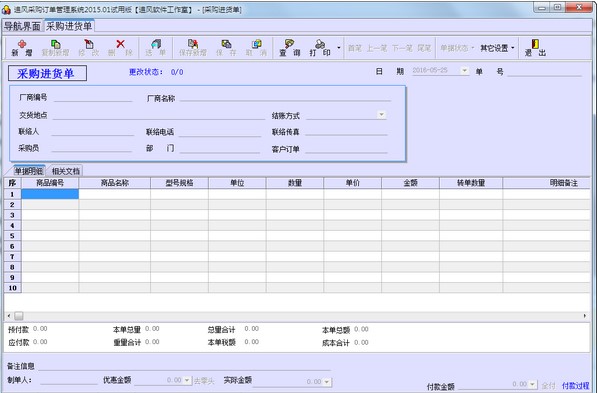Switch to the 相关文档 tab
Screen dimensions: 598x393
[x=66, y=171]
